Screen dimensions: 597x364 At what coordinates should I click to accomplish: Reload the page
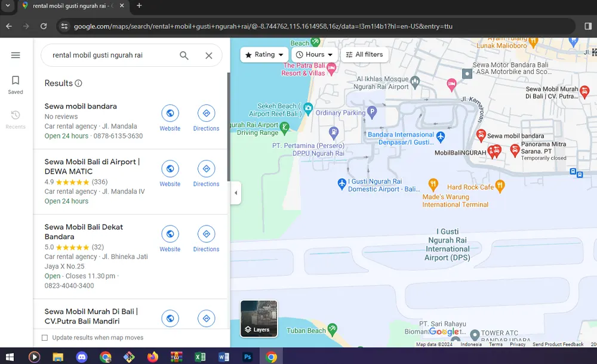click(x=44, y=26)
